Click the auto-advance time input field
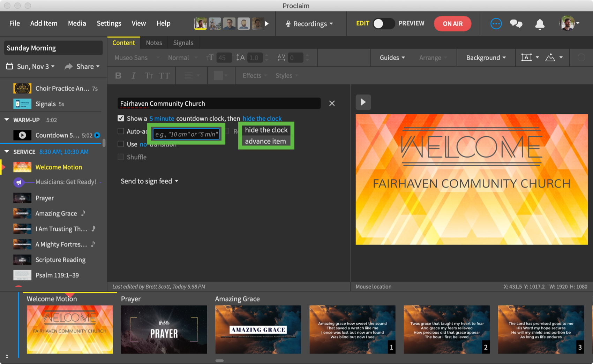 (x=186, y=134)
